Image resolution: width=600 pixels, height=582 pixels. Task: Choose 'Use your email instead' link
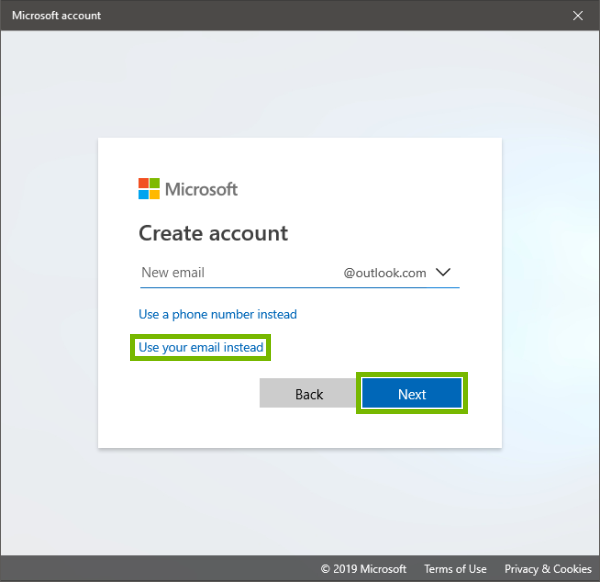(201, 347)
